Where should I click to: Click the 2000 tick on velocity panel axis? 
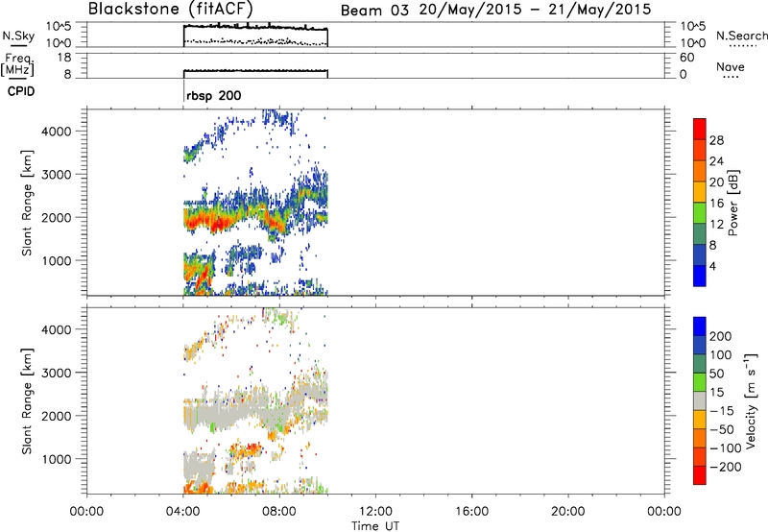click(57, 416)
